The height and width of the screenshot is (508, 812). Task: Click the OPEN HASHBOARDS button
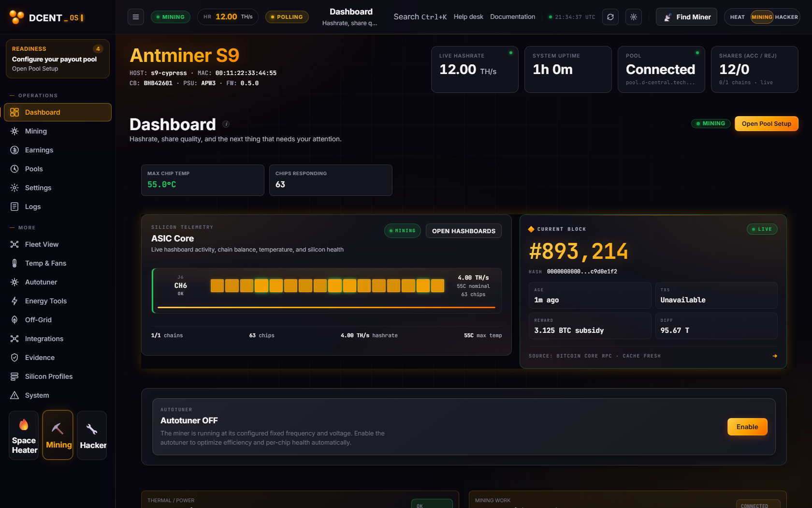tap(464, 231)
